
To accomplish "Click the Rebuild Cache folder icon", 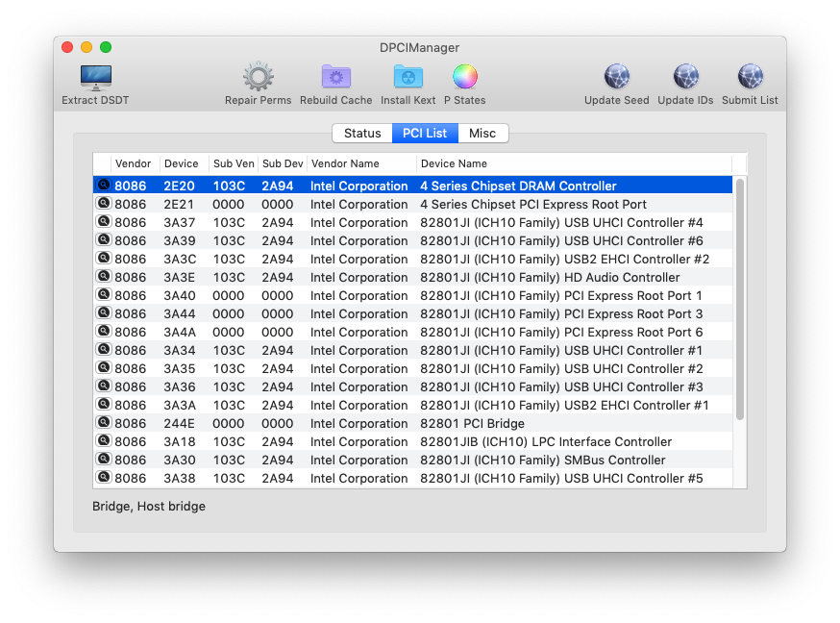I will click(x=334, y=74).
